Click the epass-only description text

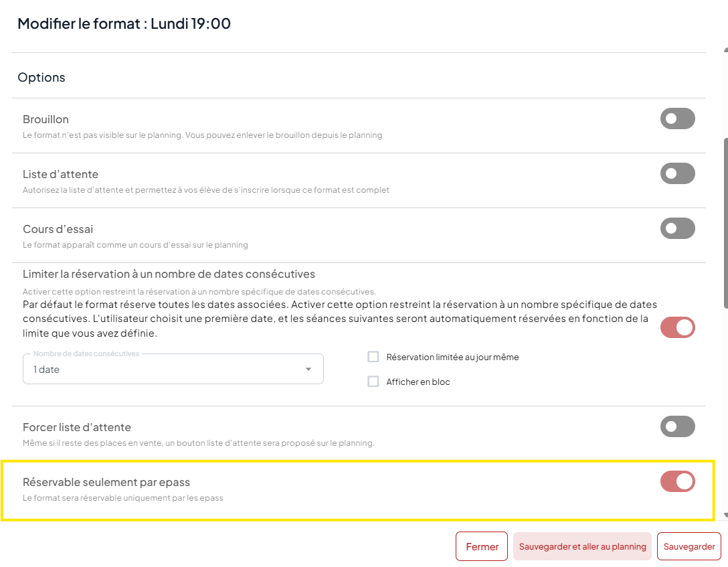tap(123, 498)
